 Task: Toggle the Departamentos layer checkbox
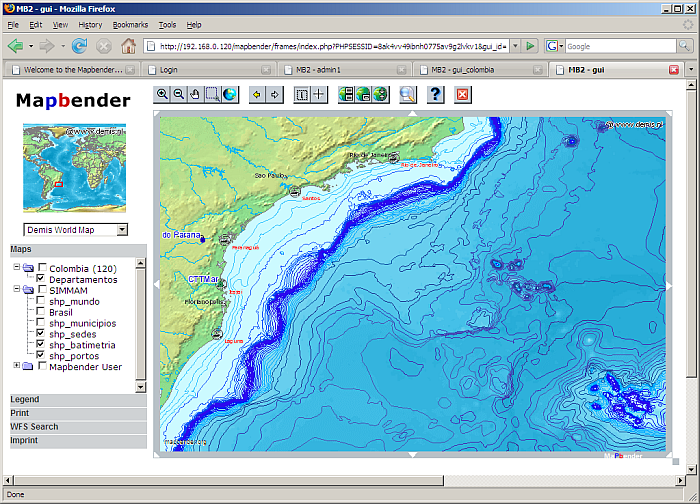point(40,279)
